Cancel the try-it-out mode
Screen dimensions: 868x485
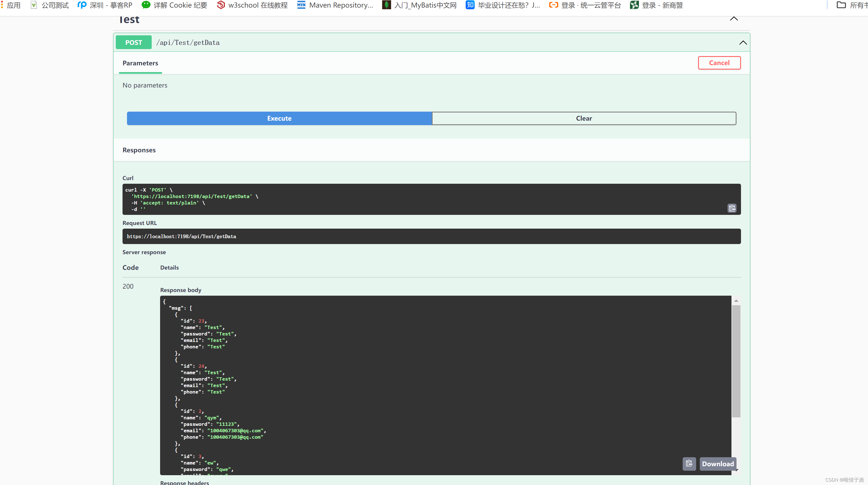click(719, 63)
